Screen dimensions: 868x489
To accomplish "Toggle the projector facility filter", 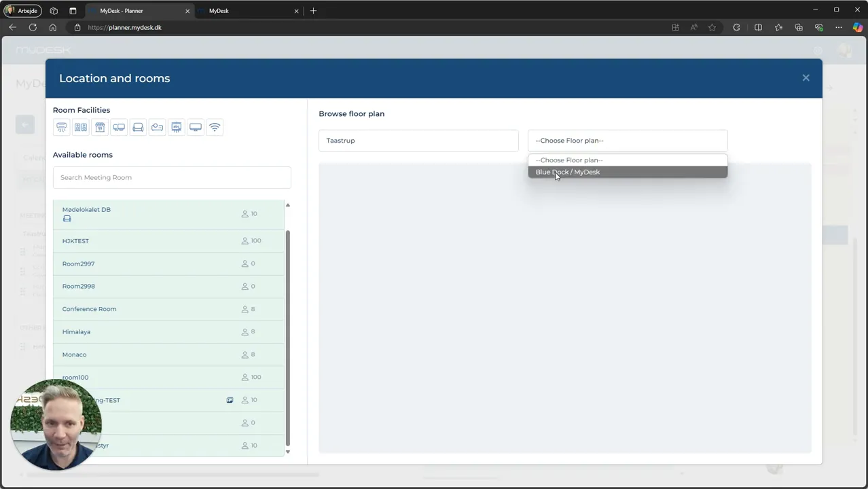I will (158, 127).
